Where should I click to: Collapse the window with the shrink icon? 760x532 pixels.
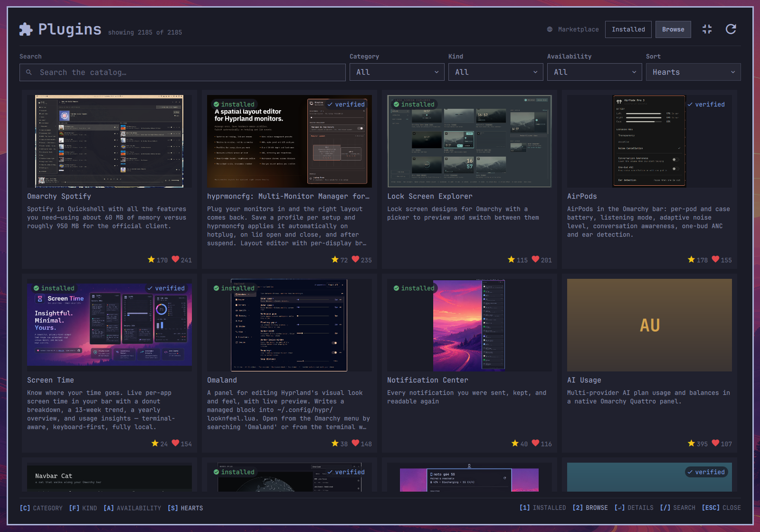point(707,29)
